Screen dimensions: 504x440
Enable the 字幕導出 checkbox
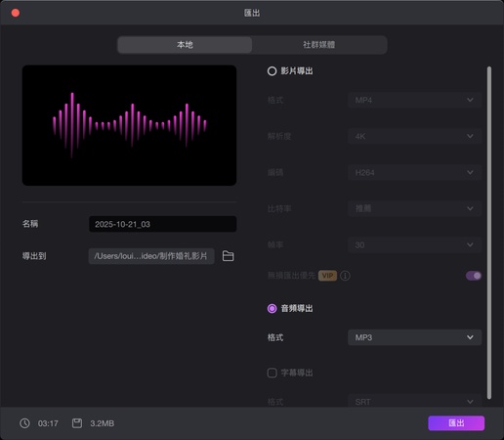click(272, 373)
